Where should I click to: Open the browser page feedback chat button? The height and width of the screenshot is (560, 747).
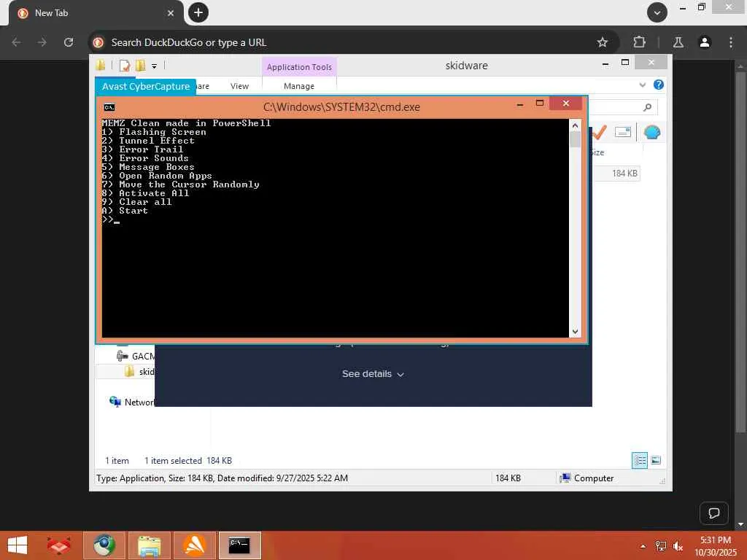click(x=713, y=513)
